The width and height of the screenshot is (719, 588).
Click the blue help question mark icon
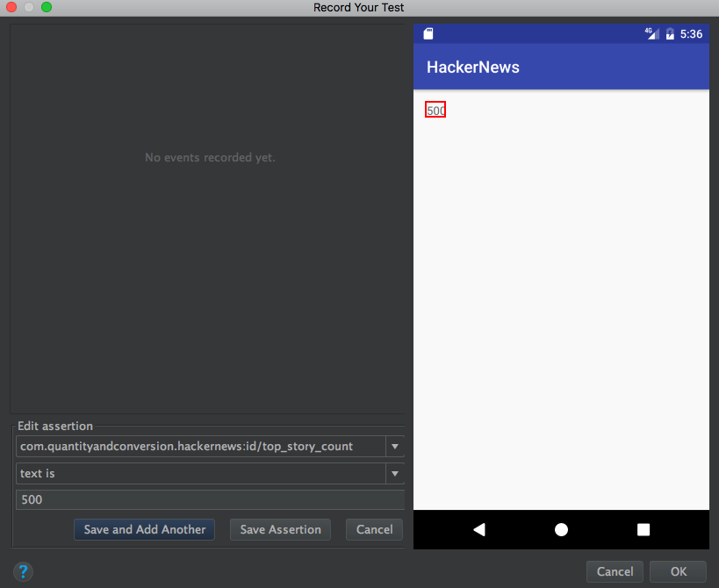click(23, 571)
